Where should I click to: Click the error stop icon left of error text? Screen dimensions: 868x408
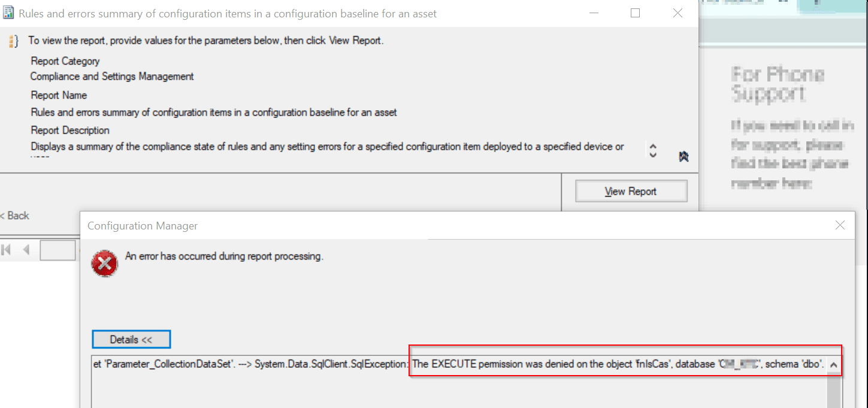click(105, 264)
